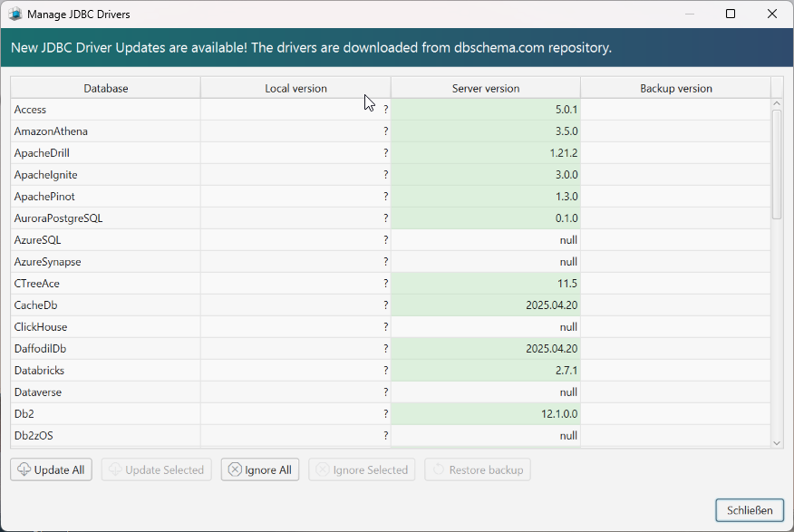
Task: Select the Db2 row
Action: 391,414
